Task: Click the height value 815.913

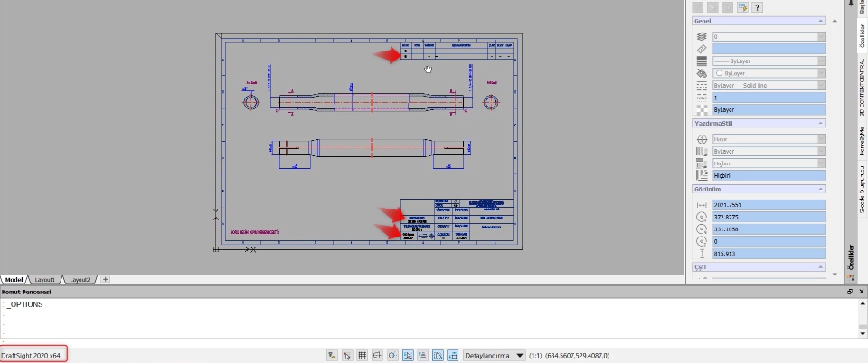Action: point(769,254)
